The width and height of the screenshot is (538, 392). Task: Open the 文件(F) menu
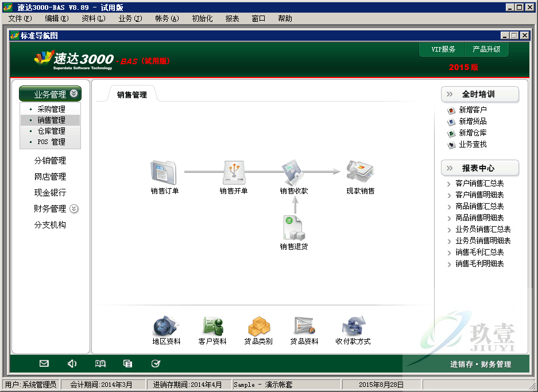point(20,18)
